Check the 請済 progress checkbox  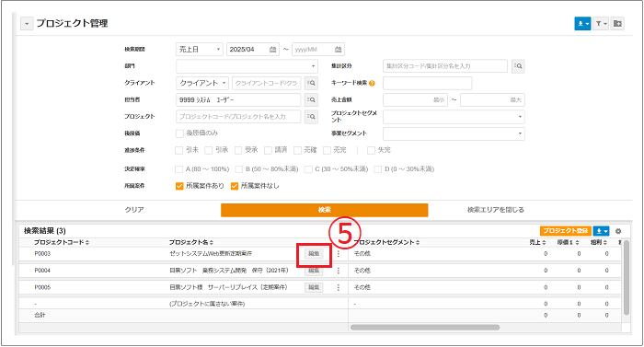(269, 150)
